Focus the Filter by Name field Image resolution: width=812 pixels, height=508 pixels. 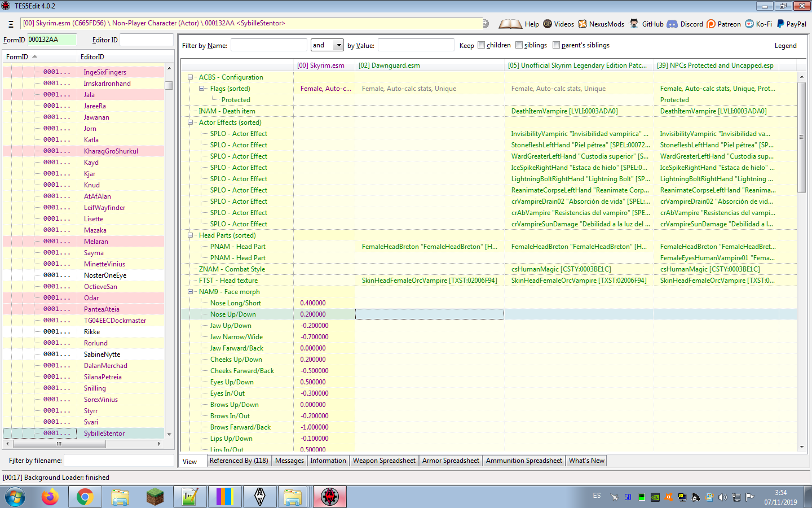(268, 45)
